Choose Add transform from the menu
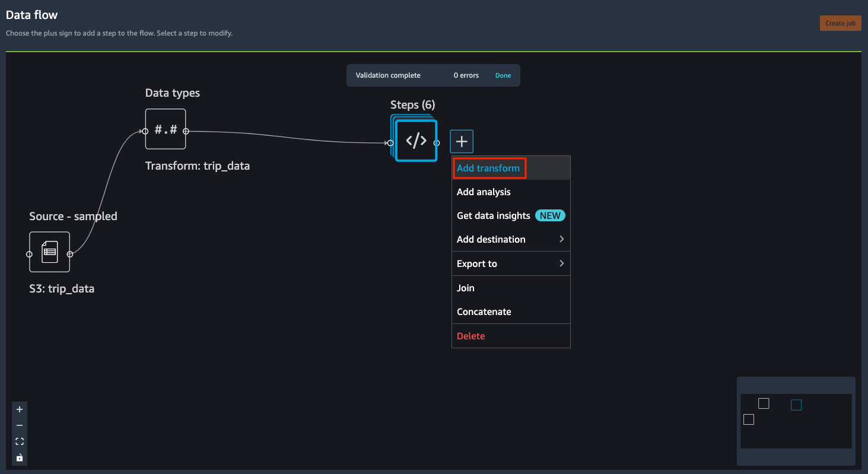 tap(511, 168)
